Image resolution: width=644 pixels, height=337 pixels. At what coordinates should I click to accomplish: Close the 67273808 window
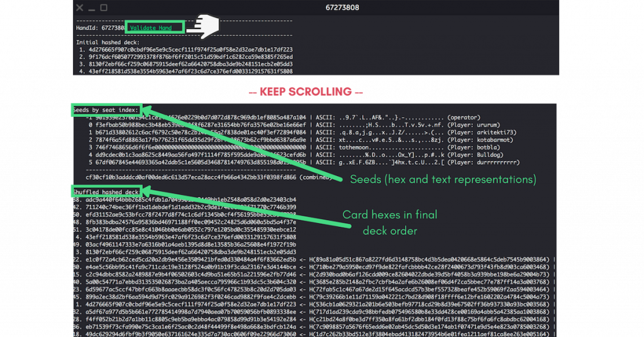pos(80,8)
